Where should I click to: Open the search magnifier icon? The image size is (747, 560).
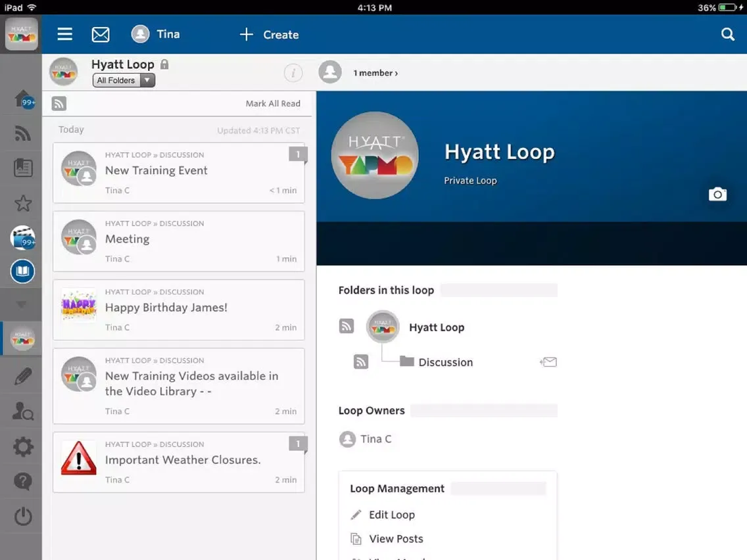[727, 34]
